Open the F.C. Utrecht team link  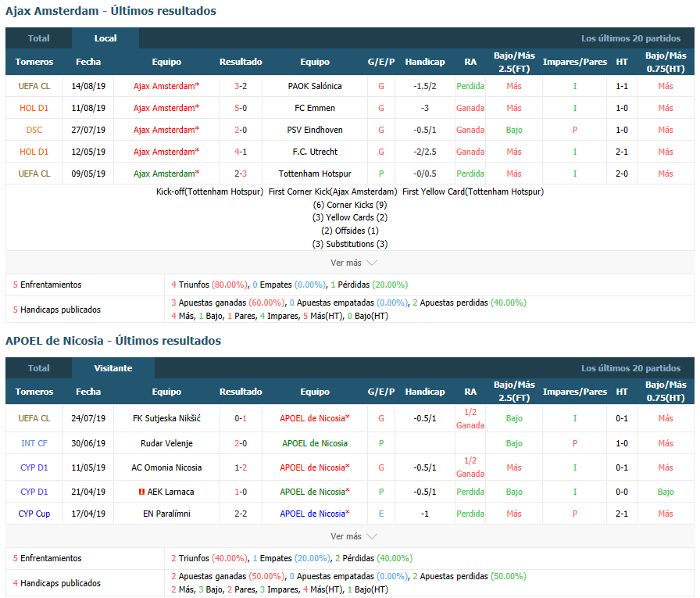tap(315, 152)
